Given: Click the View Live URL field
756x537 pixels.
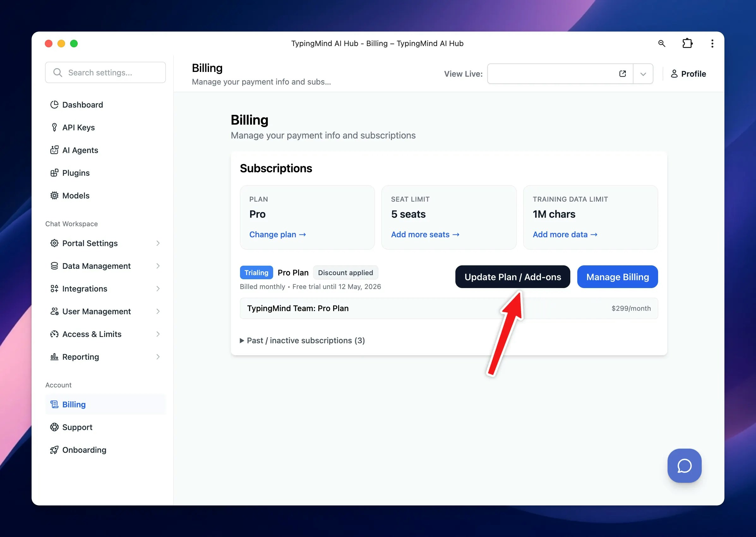Looking at the screenshot, I should [560, 74].
